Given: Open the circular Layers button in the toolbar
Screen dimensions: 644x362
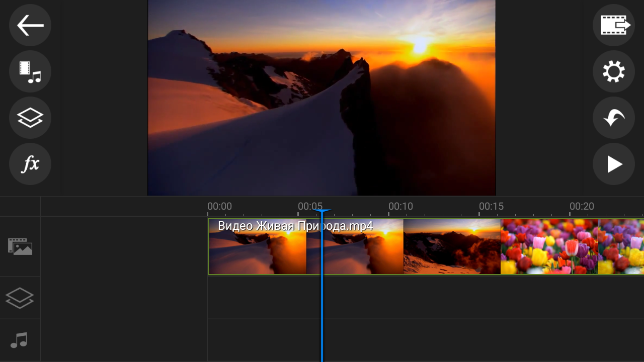Looking at the screenshot, I should (30, 118).
